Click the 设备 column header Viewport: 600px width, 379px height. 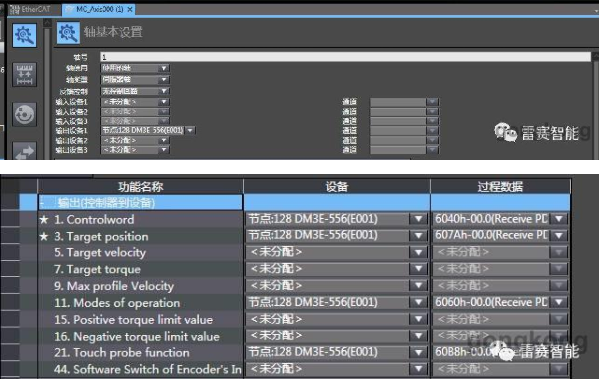tap(337, 186)
